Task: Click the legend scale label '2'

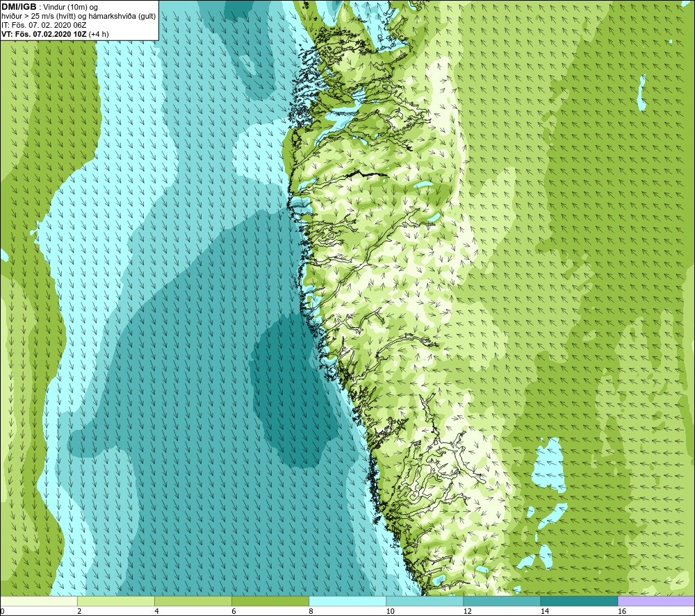Action: 79,611
